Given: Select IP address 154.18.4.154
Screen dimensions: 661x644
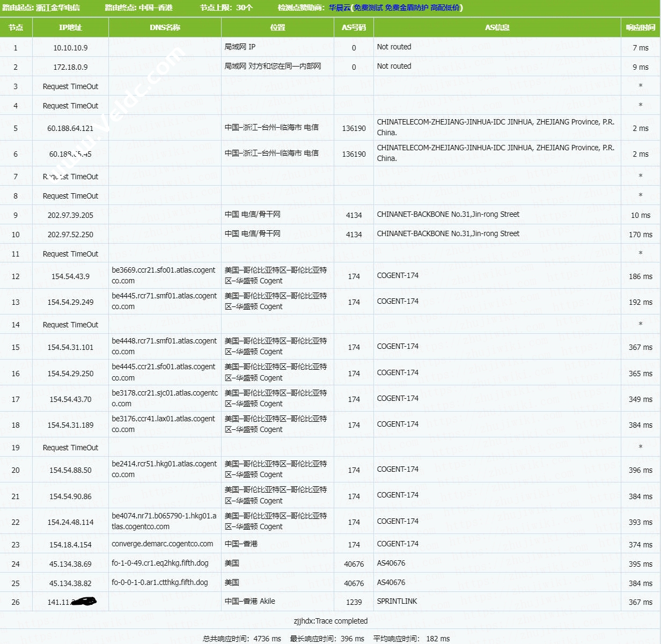Looking at the screenshot, I should 70,545.
